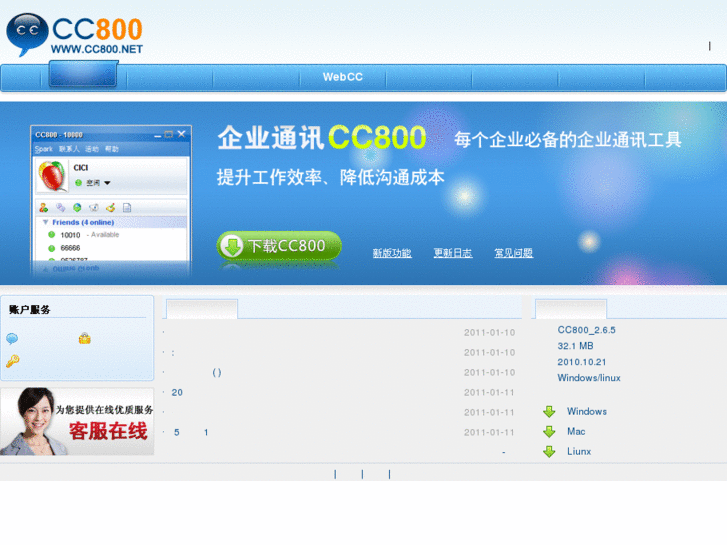Click the blue chat bubble icon under 账户服务
Viewport: 727px width, 545px height.
click(x=12, y=339)
